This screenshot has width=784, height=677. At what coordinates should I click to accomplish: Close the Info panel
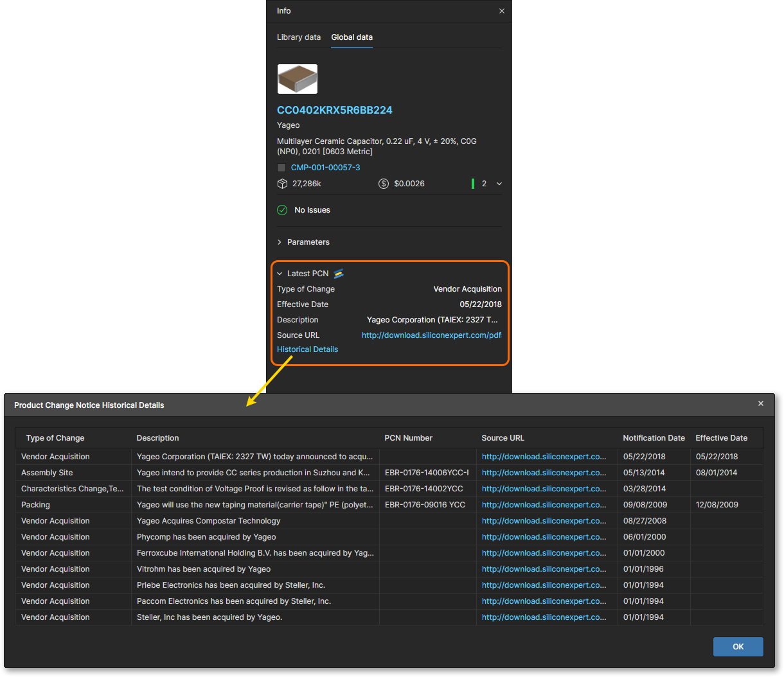pyautogui.click(x=502, y=11)
